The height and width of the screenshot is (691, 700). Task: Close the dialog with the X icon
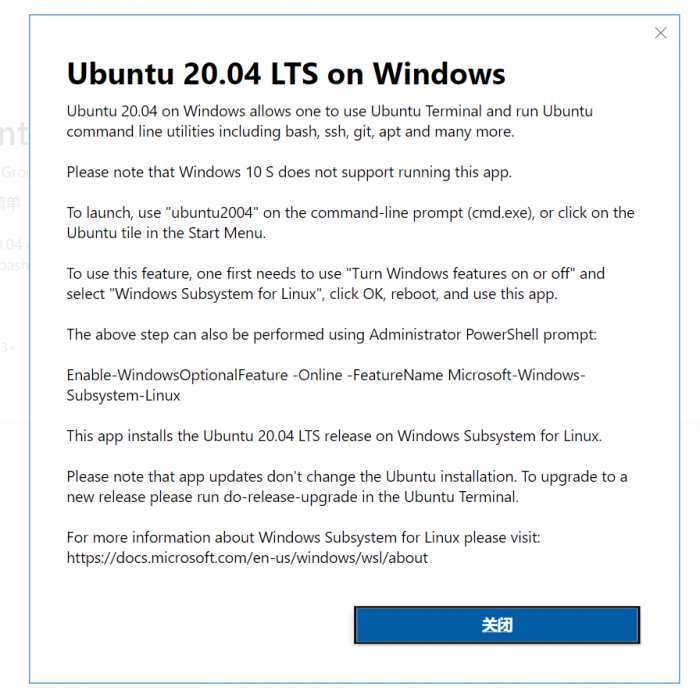point(660,33)
